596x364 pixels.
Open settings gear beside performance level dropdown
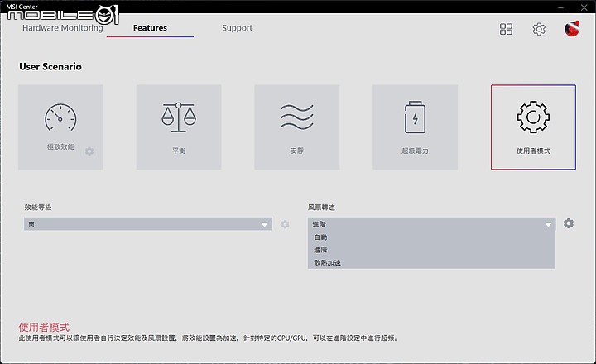285,224
